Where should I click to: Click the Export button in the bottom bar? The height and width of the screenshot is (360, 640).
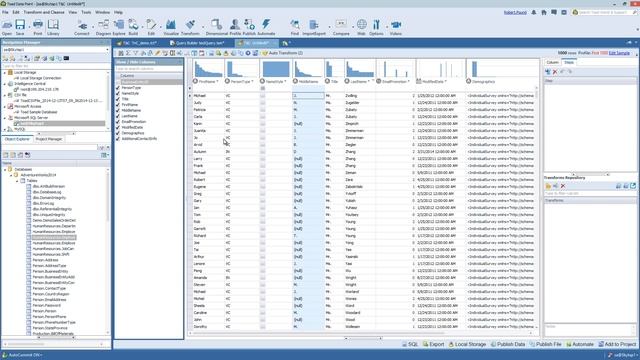click(x=433, y=344)
